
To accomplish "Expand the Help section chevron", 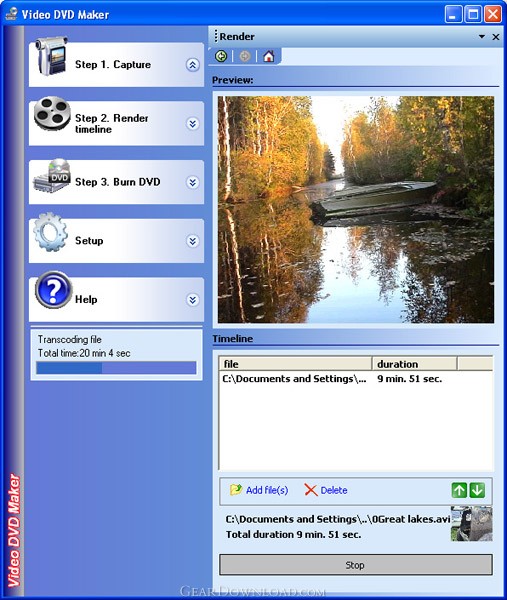I will click(x=192, y=300).
